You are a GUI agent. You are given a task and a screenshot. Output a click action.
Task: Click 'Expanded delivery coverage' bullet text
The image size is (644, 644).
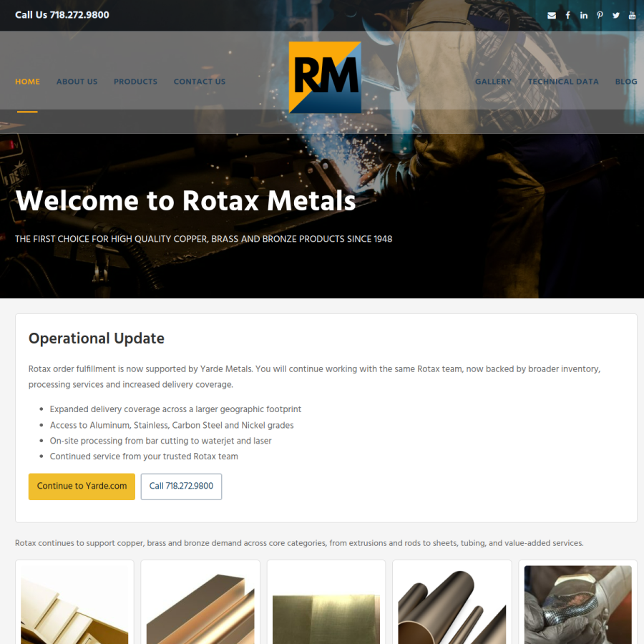click(175, 409)
